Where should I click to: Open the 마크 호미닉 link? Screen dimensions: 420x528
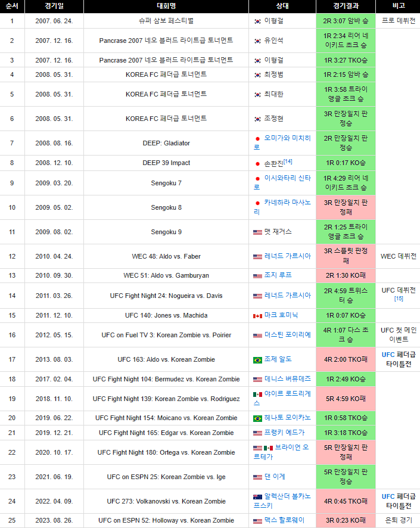[281, 315]
